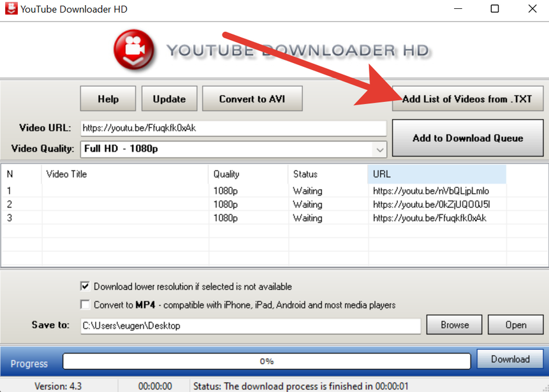The width and height of the screenshot is (549, 392).
Task: Click the 0% progress bar
Action: pyautogui.click(x=267, y=361)
